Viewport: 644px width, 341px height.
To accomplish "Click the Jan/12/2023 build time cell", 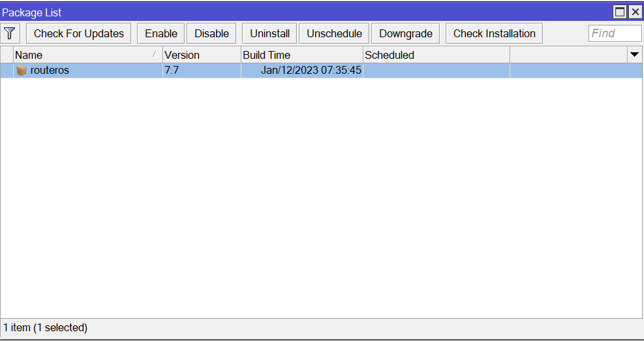I will [x=311, y=71].
